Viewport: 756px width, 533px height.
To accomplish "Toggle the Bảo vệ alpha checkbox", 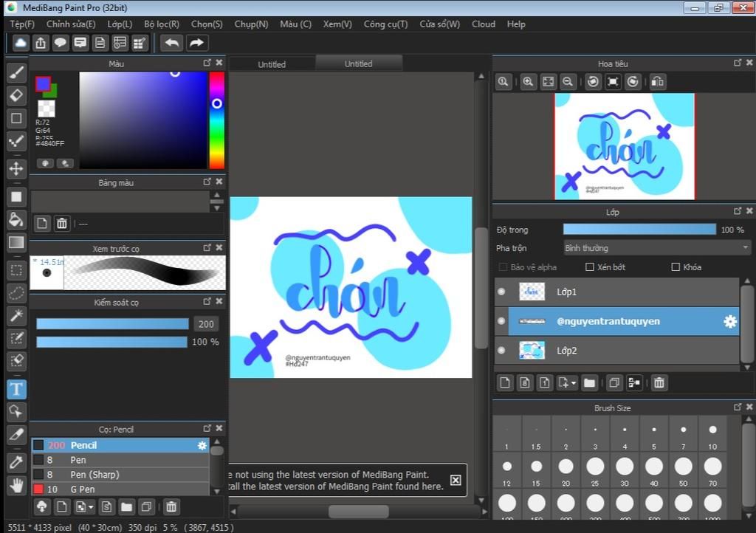I will (503, 267).
